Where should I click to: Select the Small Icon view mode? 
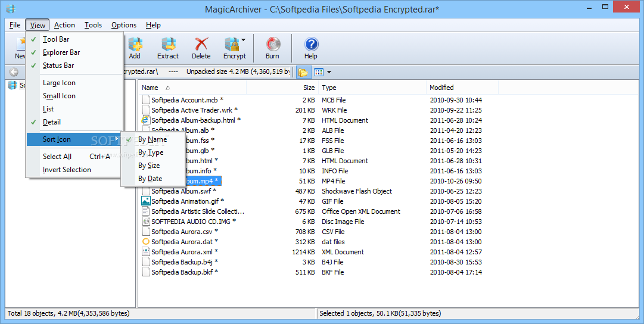(74, 96)
